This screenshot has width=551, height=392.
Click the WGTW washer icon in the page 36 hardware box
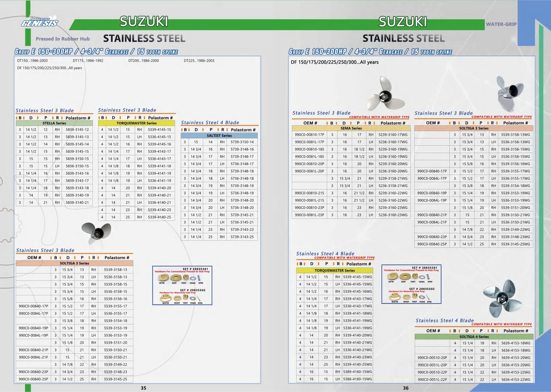(395, 297)
